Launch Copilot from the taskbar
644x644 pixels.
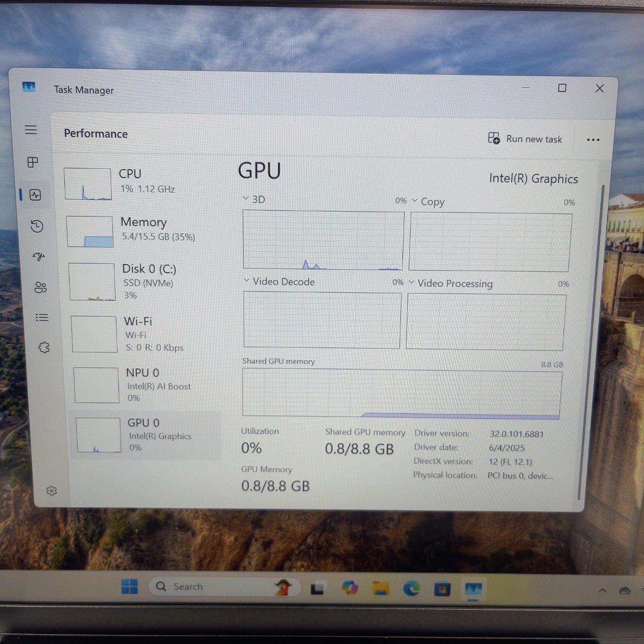350,587
